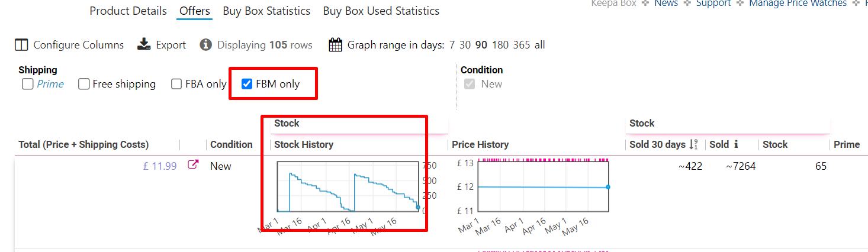Set graph range to 365 days
The height and width of the screenshot is (252, 868).
[x=522, y=45]
